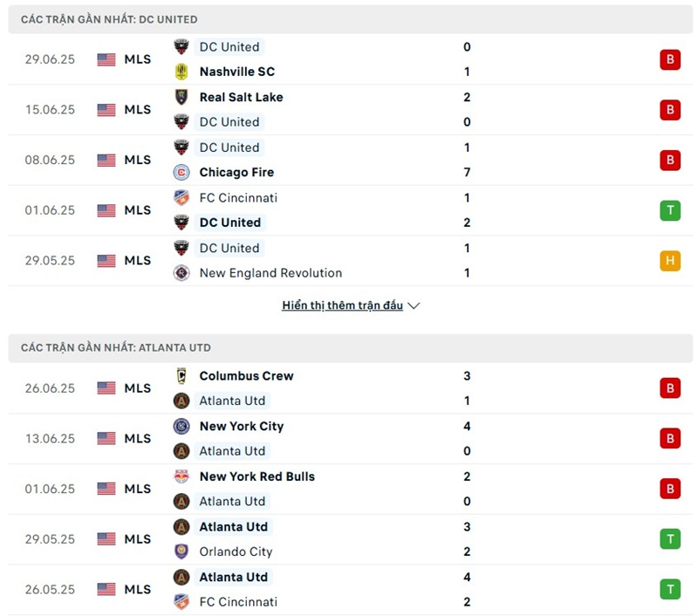Click the green T badge for Orlando City match
Viewport: 698px width, 616px height.
[670, 539]
